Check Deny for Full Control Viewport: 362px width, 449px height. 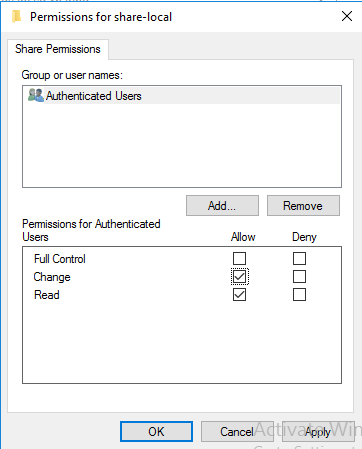[x=299, y=258]
